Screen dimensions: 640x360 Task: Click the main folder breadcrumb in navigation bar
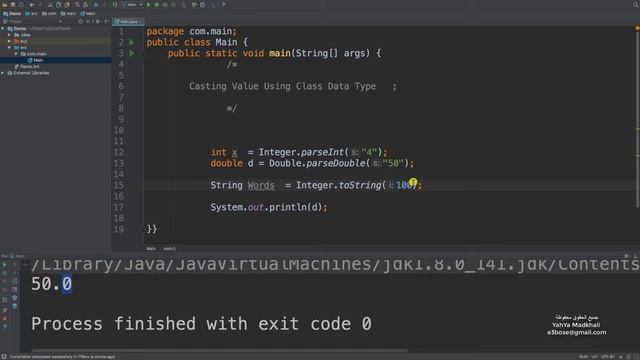(68, 13)
